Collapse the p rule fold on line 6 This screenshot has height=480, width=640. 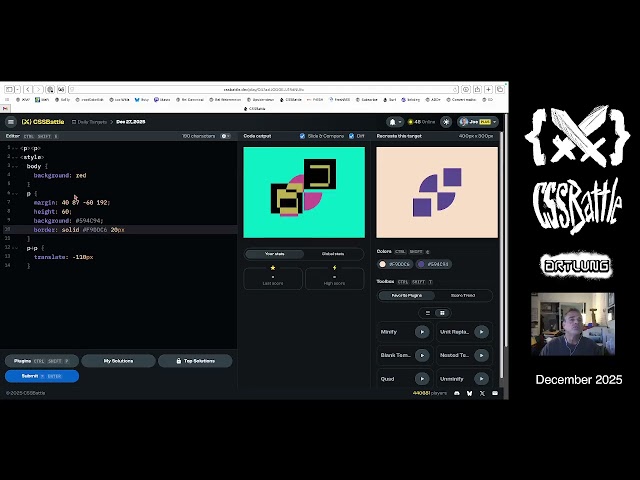tap(15, 193)
